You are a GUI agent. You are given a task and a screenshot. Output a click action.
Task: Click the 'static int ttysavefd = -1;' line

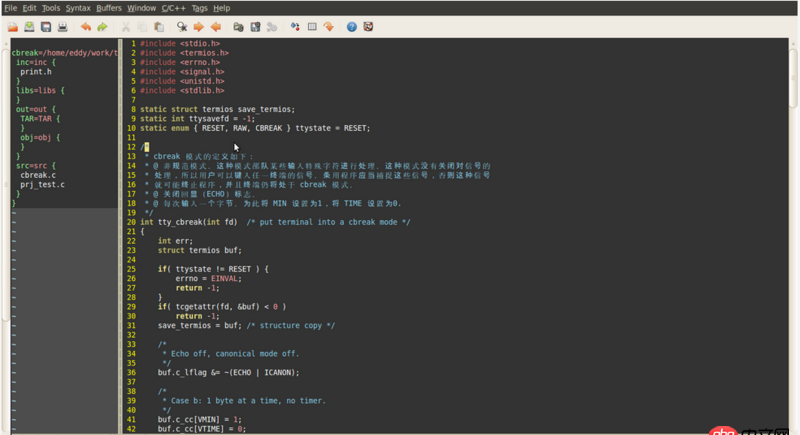pyautogui.click(x=198, y=119)
